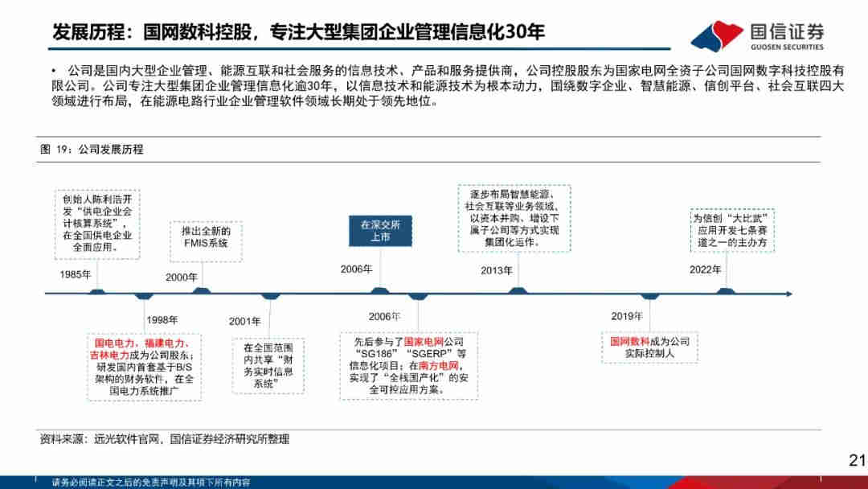Click the red 国家电网 text in 2006 box
This screenshot has width=868, height=489.
(423, 341)
